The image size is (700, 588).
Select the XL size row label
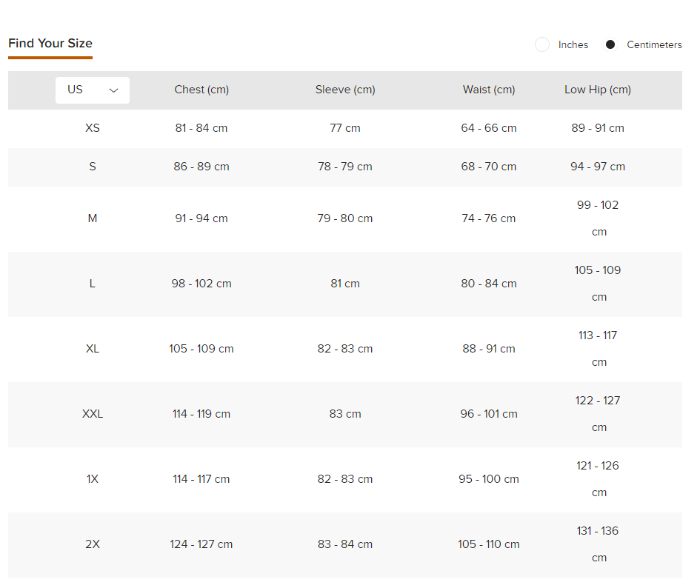coord(93,349)
